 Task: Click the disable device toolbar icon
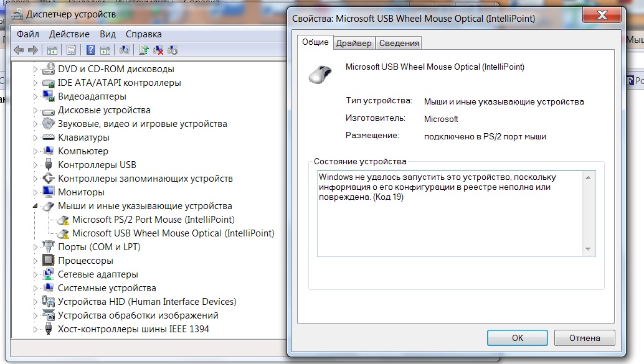[x=173, y=50]
